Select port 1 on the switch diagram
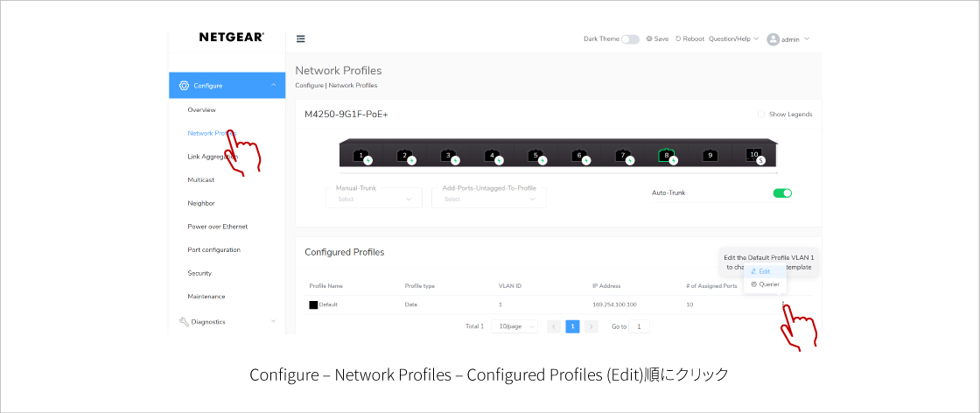This screenshot has width=980, height=413. pos(361,155)
